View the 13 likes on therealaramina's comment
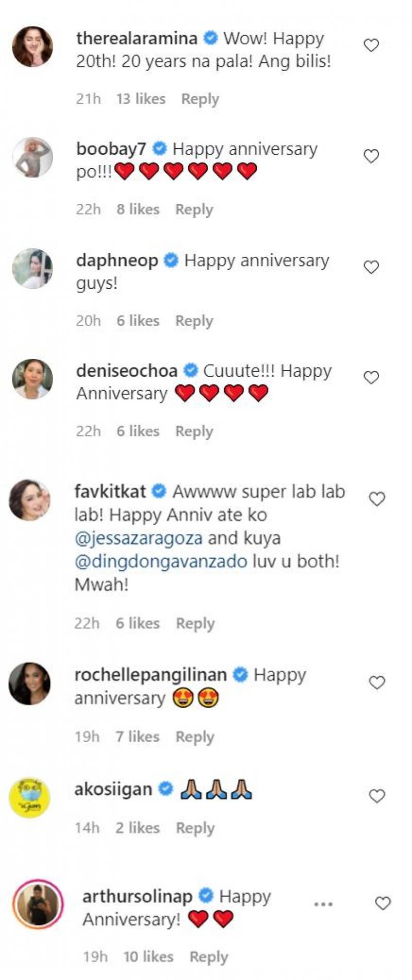412x980 pixels. [x=141, y=99]
